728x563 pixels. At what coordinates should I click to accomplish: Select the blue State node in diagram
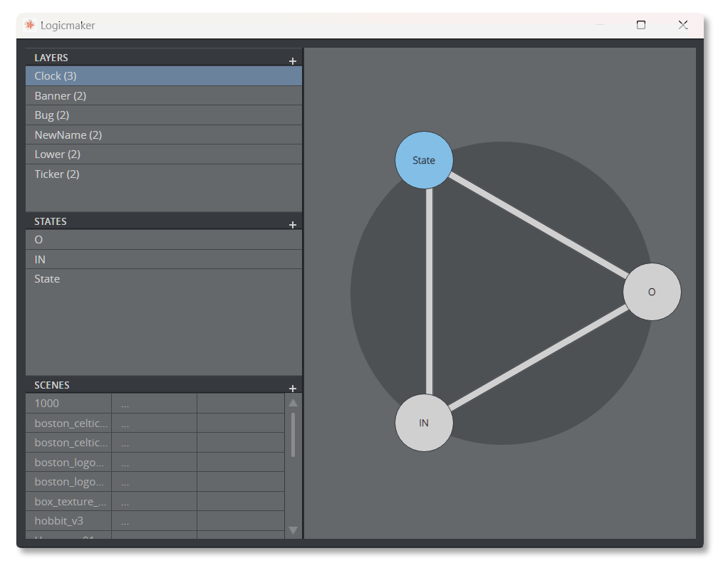pyautogui.click(x=424, y=160)
